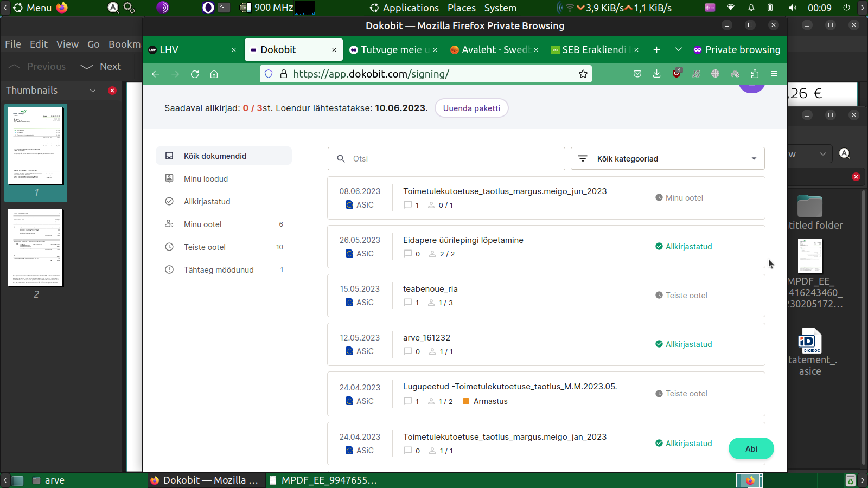Click the Tähtaeg möödunud warning icon
The image size is (868, 488).
(x=169, y=270)
